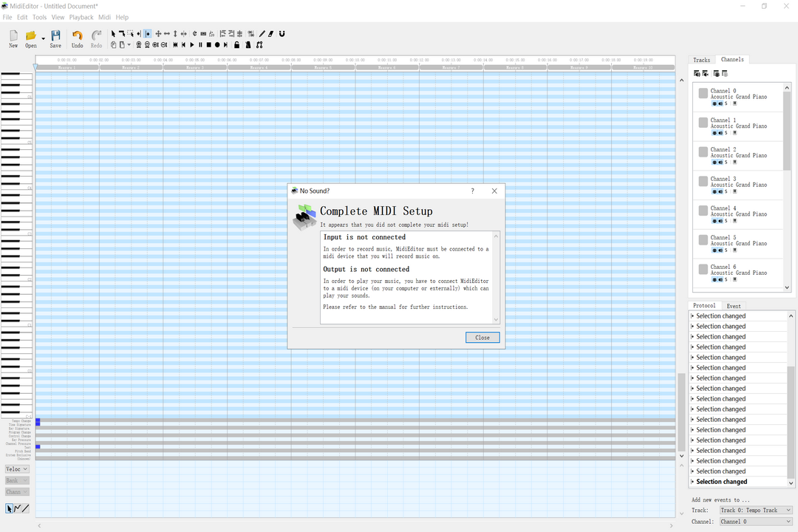The height and width of the screenshot is (532, 798).
Task: Enable the screen lock while playing icon
Action: [236, 44]
